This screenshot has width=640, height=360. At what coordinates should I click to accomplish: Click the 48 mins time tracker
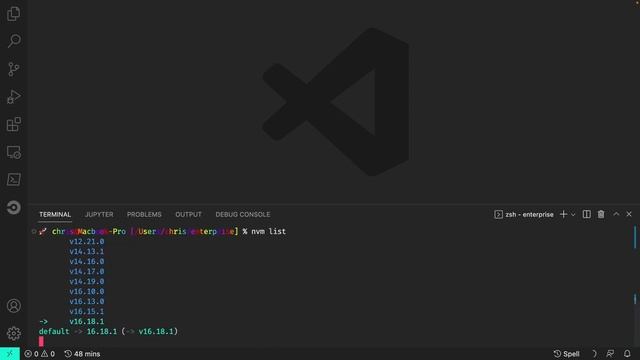(82, 354)
